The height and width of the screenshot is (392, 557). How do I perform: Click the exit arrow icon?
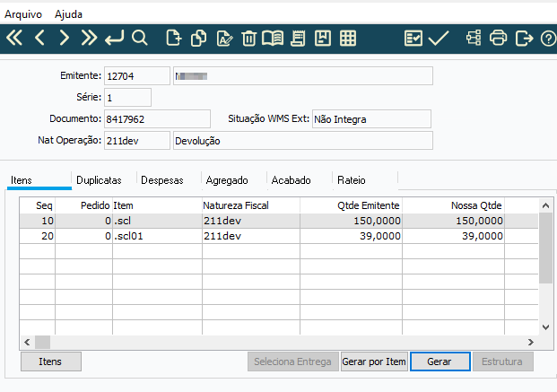[524, 38]
